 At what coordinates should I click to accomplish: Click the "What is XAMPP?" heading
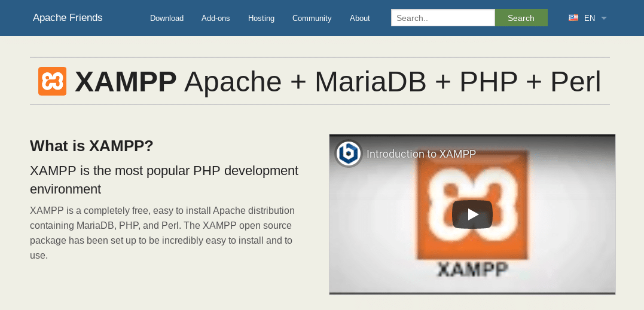pos(91,146)
